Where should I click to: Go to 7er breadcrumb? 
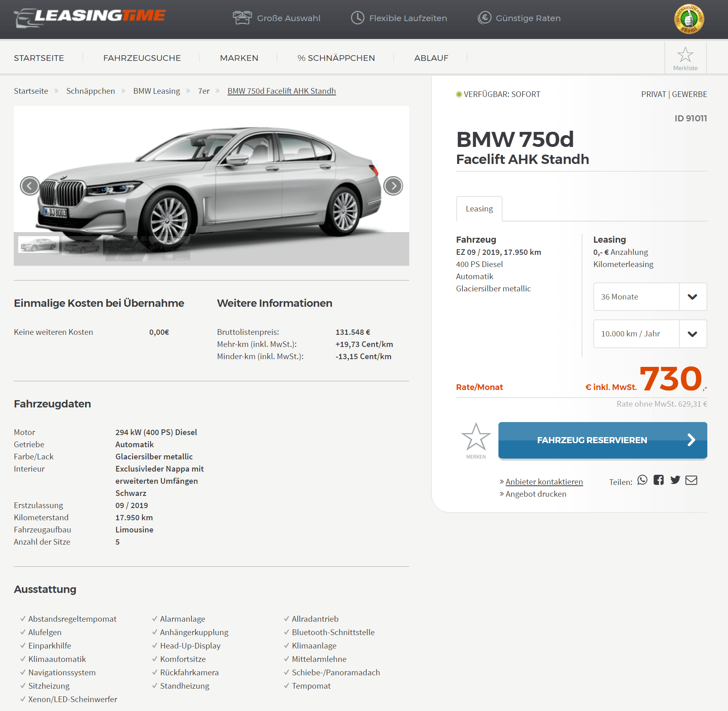click(x=204, y=91)
